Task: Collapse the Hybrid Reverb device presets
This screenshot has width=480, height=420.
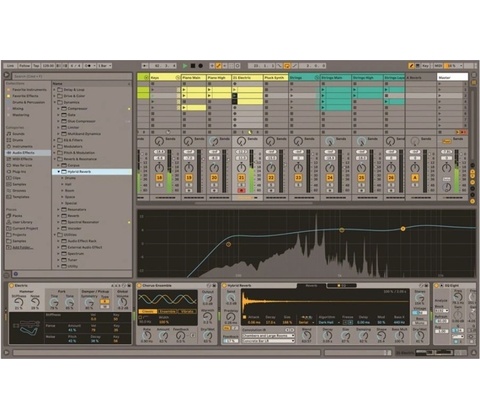Action: point(59,172)
